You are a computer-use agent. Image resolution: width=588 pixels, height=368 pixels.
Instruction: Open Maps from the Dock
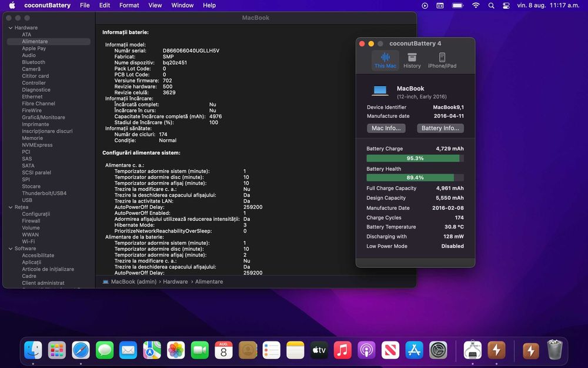tap(152, 350)
